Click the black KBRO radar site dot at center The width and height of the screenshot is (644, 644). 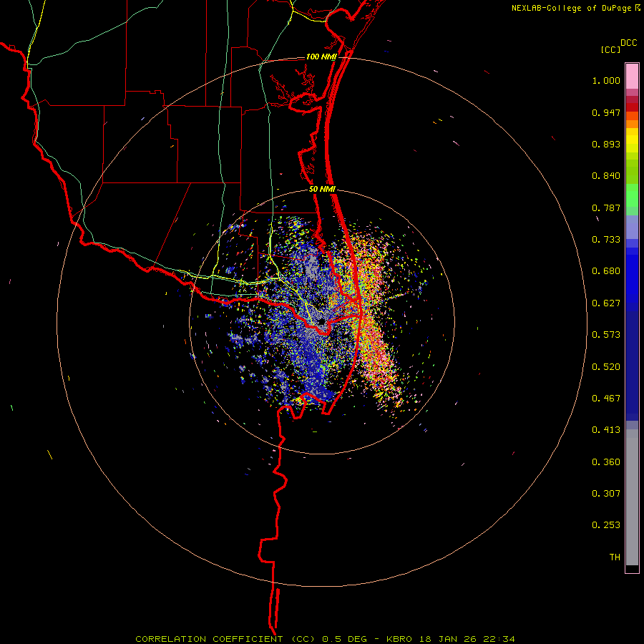click(322, 321)
